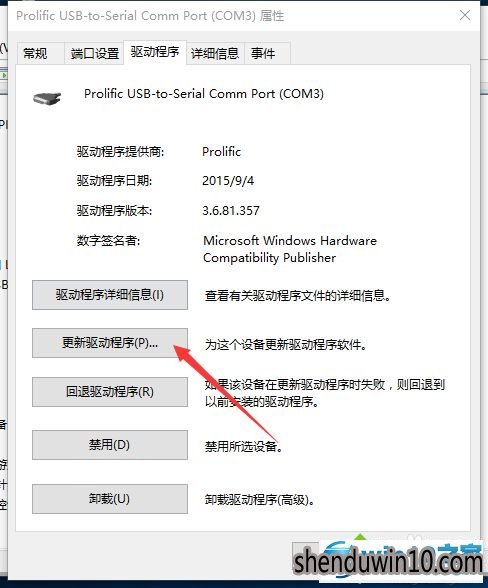
Task: Click the Prolific provider value
Action: 221,152
